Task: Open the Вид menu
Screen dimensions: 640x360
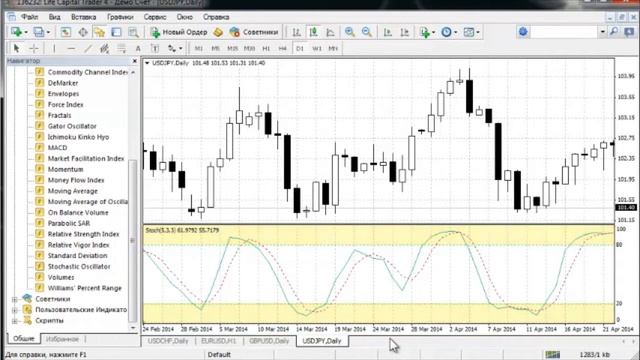Action: [x=55, y=17]
